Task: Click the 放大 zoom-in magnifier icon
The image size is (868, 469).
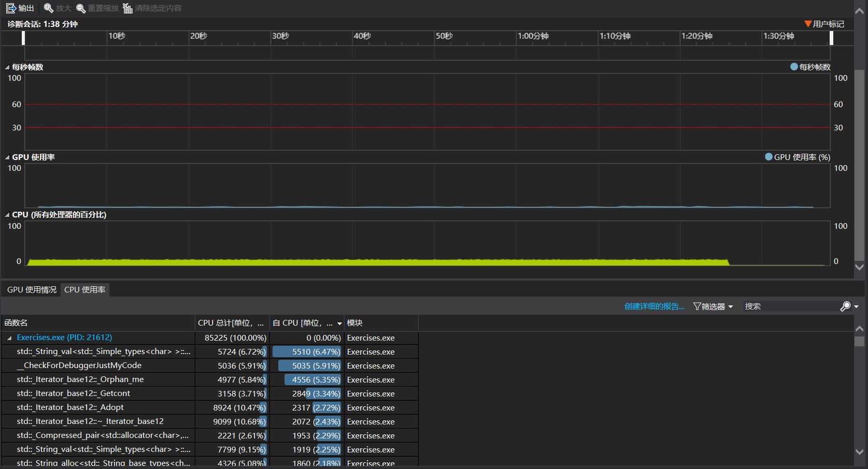Action: click(x=49, y=8)
